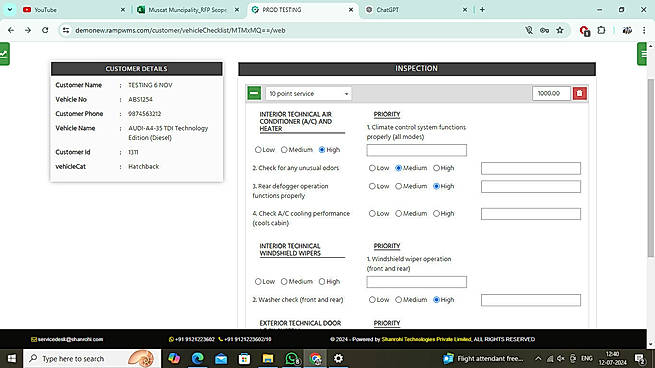The image size is (655, 368).
Task: Click remarks field for rear defogger operation
Action: tap(531, 186)
